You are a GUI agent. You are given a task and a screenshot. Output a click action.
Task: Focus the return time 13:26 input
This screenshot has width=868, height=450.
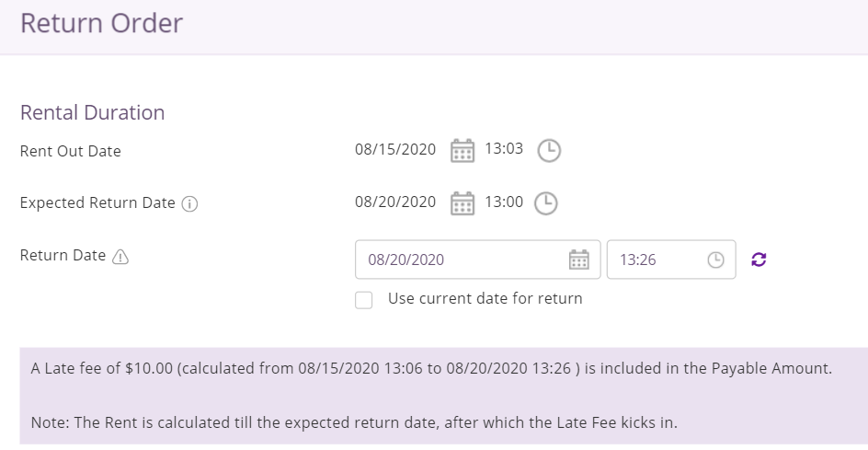pyautogui.click(x=671, y=260)
